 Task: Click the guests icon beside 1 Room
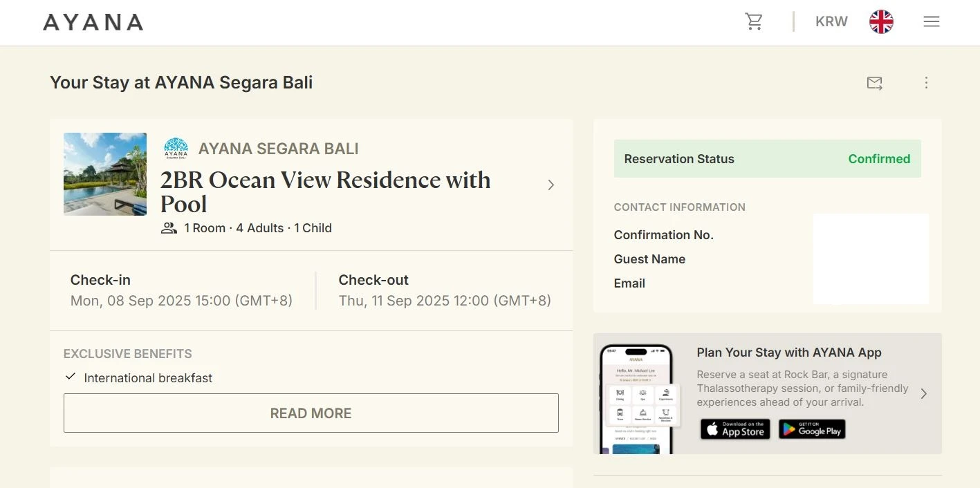tap(169, 228)
